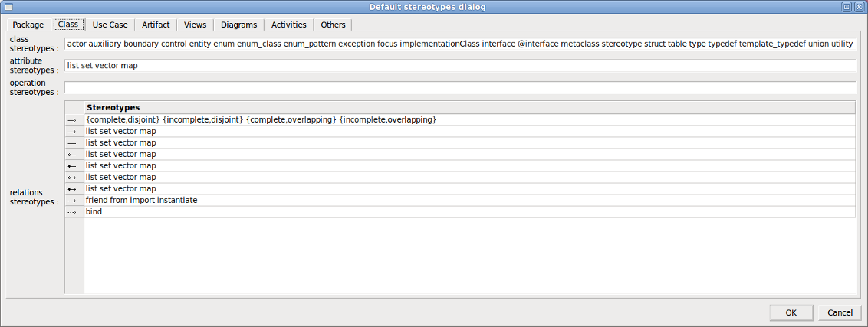868x327 pixels.
Task: Focus the attribute stereotypes field
Action: pos(460,66)
